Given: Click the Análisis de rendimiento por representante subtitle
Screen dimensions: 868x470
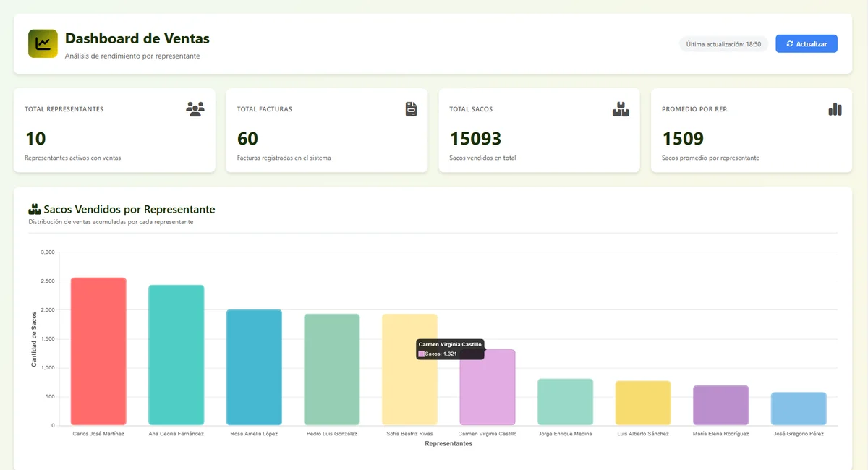Looking at the screenshot, I should click(x=132, y=56).
